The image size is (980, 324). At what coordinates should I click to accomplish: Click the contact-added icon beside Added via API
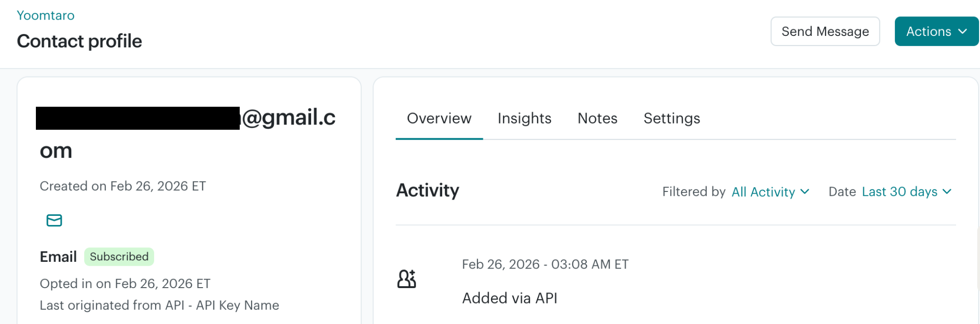pyautogui.click(x=406, y=279)
